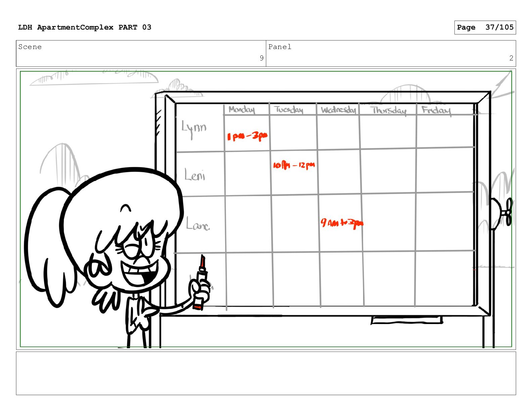Click the red "1pm-3pm" schedule entry

[247, 136]
